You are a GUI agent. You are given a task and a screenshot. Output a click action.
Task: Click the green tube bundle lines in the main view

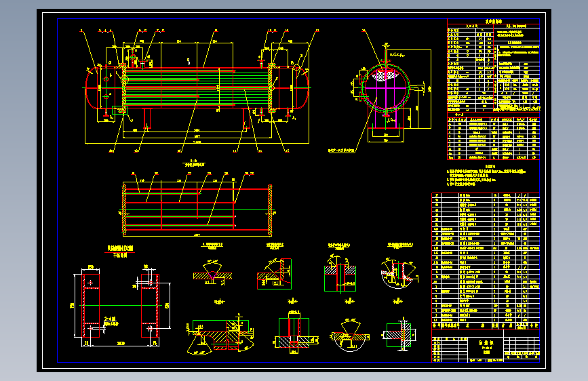click(197, 87)
